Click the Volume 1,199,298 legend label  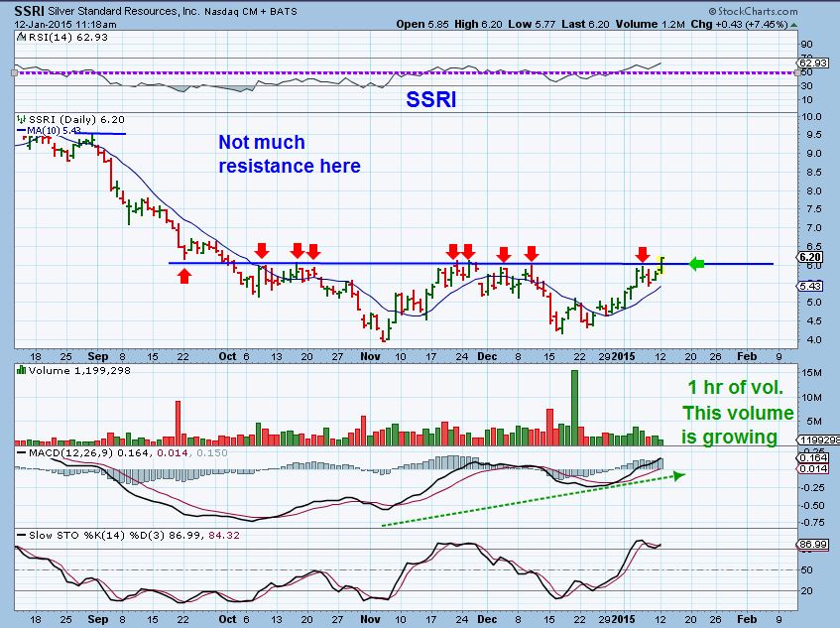pos(79,370)
